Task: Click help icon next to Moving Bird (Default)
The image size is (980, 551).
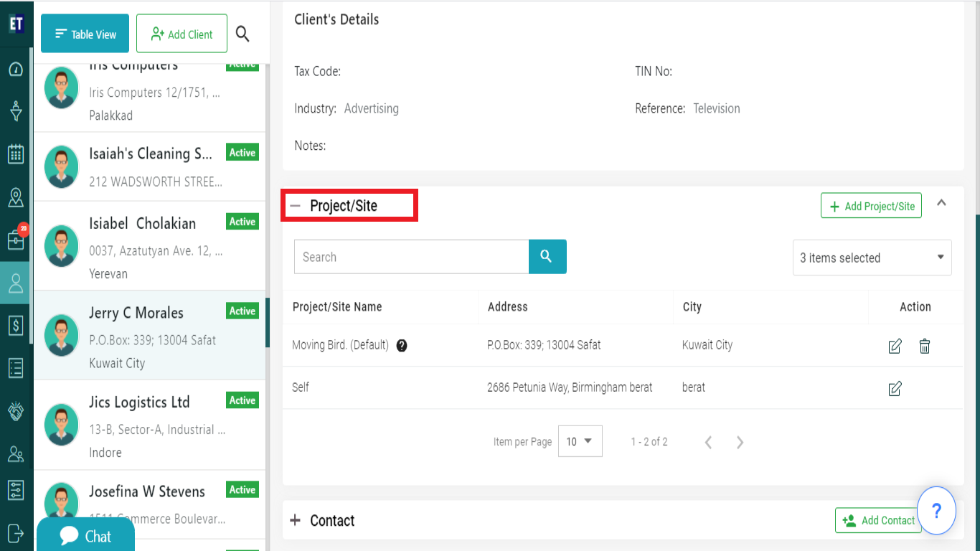Action: point(402,345)
